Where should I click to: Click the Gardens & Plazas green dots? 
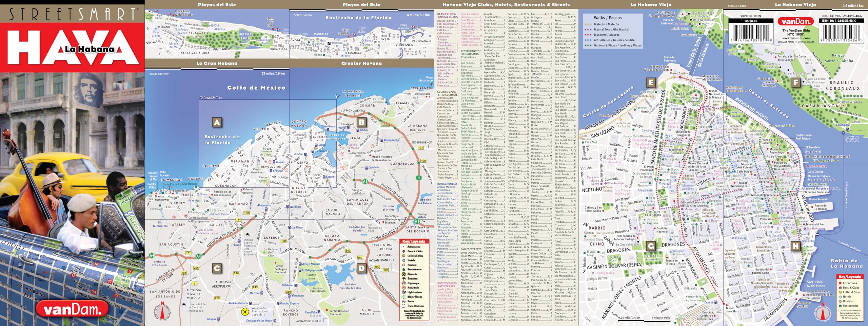[x=588, y=45]
